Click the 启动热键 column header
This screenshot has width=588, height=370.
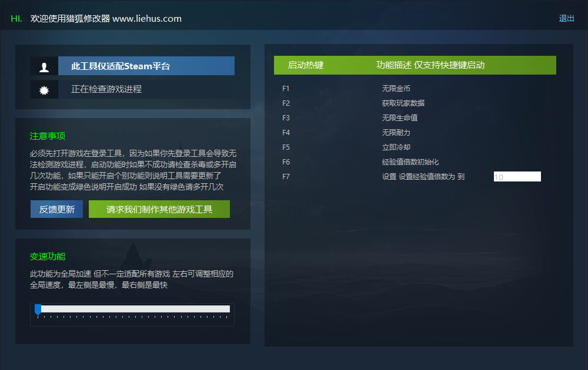point(306,65)
